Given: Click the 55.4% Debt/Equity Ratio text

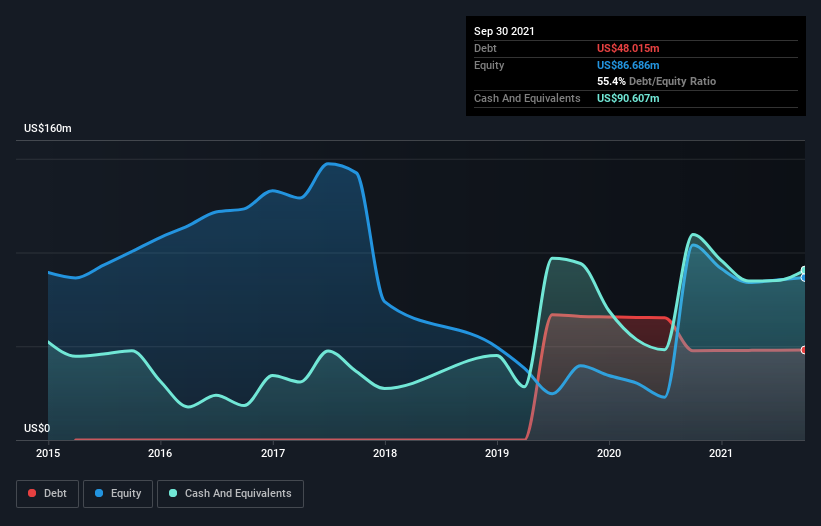Looking at the screenshot, I should pyautogui.click(x=657, y=81).
